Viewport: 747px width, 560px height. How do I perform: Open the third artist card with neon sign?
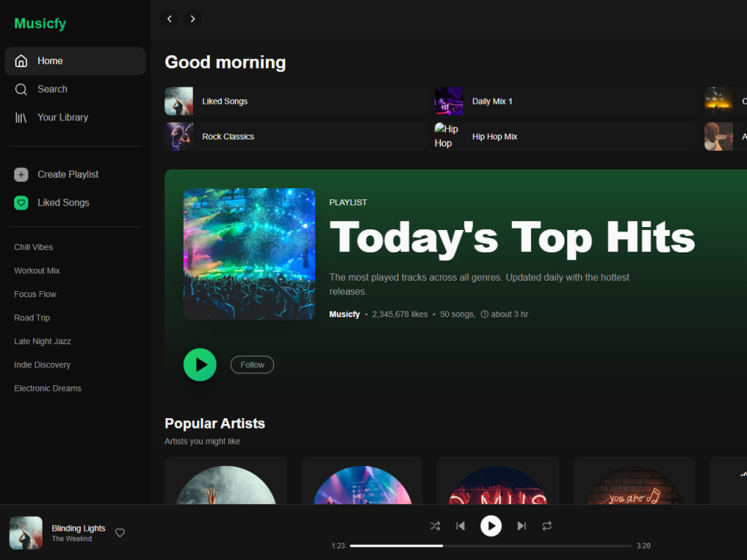498,480
